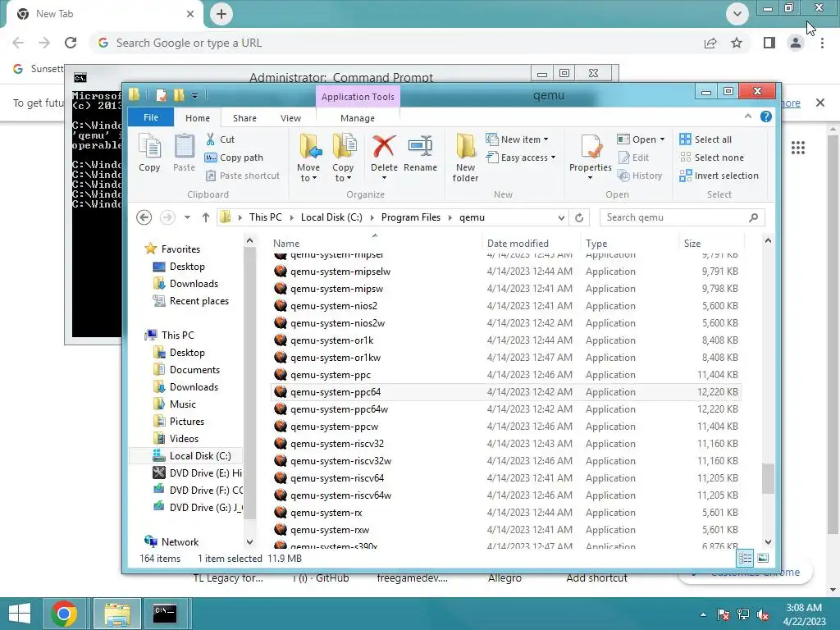Open the New item dropdown
This screenshot has width=840, height=630.
(517, 139)
